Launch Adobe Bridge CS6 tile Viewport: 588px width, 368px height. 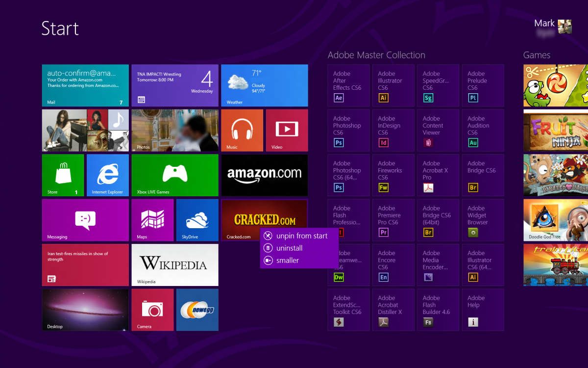[483, 175]
